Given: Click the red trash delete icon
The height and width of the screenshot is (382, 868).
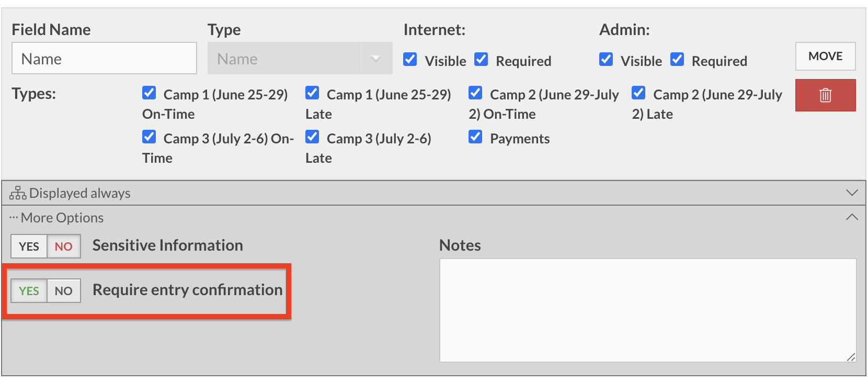Looking at the screenshot, I should click(825, 95).
